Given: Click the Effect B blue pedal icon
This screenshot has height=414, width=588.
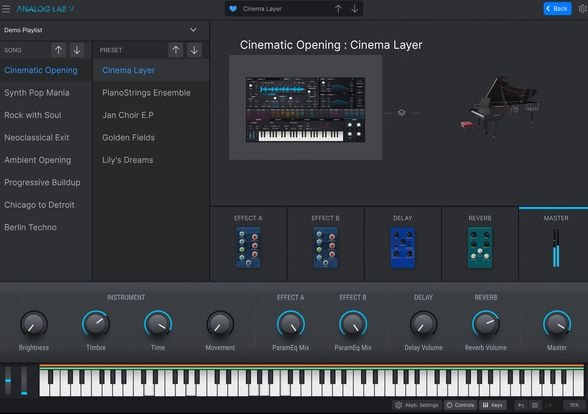Looking at the screenshot, I should [326, 248].
